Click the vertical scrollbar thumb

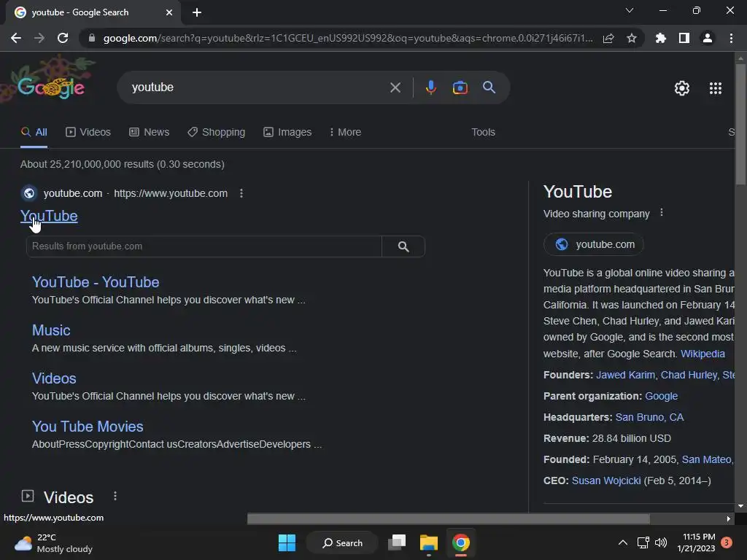(740, 124)
